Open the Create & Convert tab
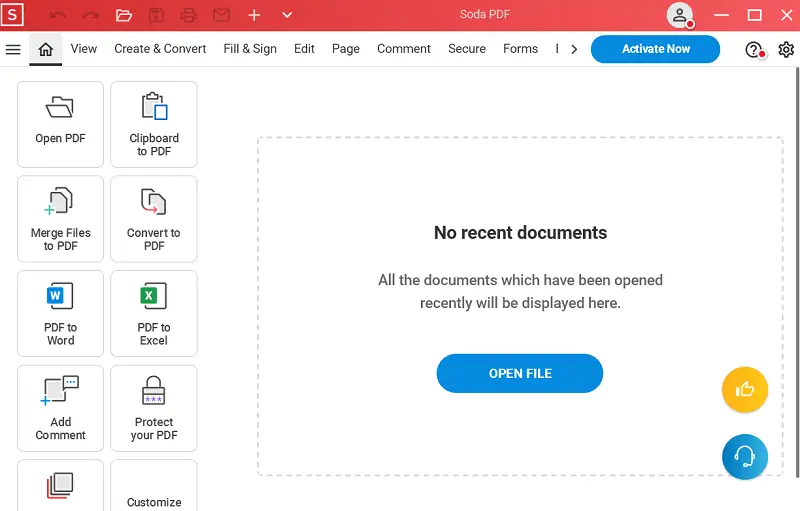 (x=160, y=49)
